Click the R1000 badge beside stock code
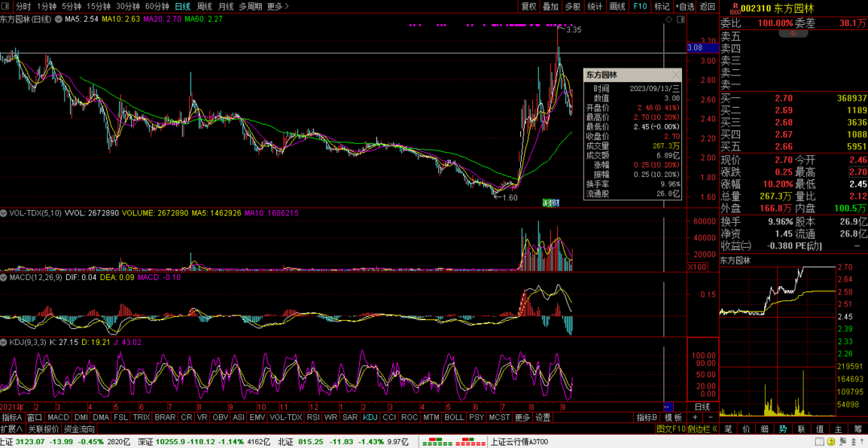Image resolution: width=868 pixels, height=448 pixels. pos(734,8)
